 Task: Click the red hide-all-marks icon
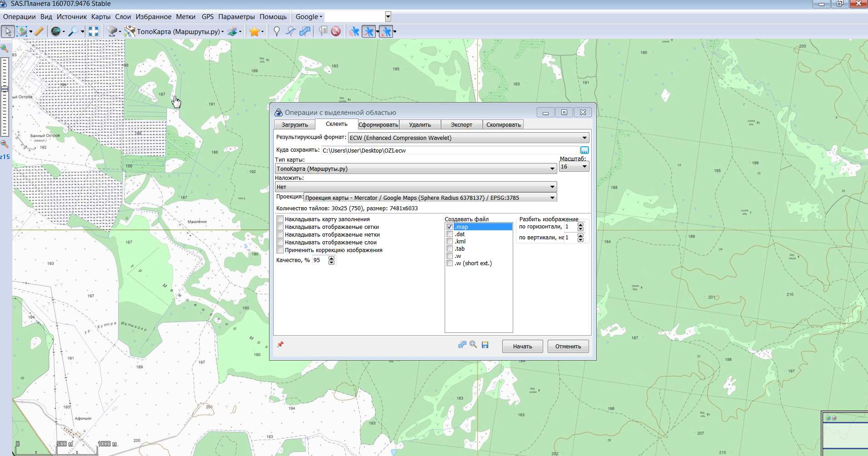[336, 31]
